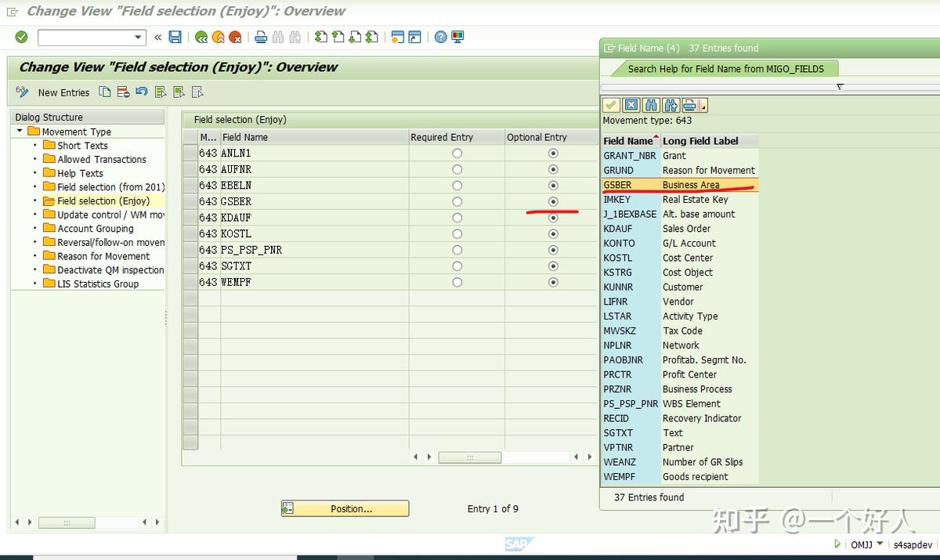This screenshot has width=940, height=560.
Task: Click the Find icon inside the Field Name popup
Action: pyautogui.click(x=651, y=104)
